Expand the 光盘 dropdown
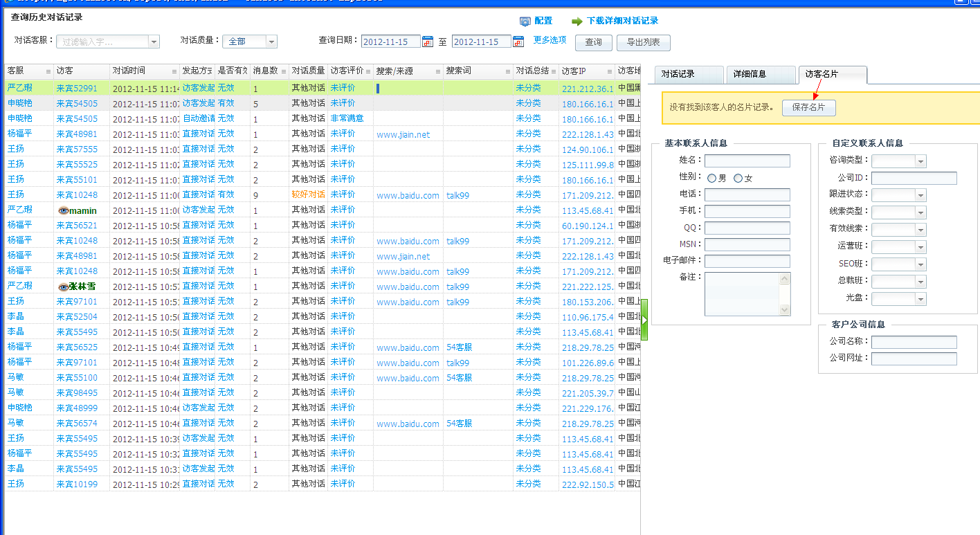This screenshot has width=980, height=535. [x=920, y=299]
